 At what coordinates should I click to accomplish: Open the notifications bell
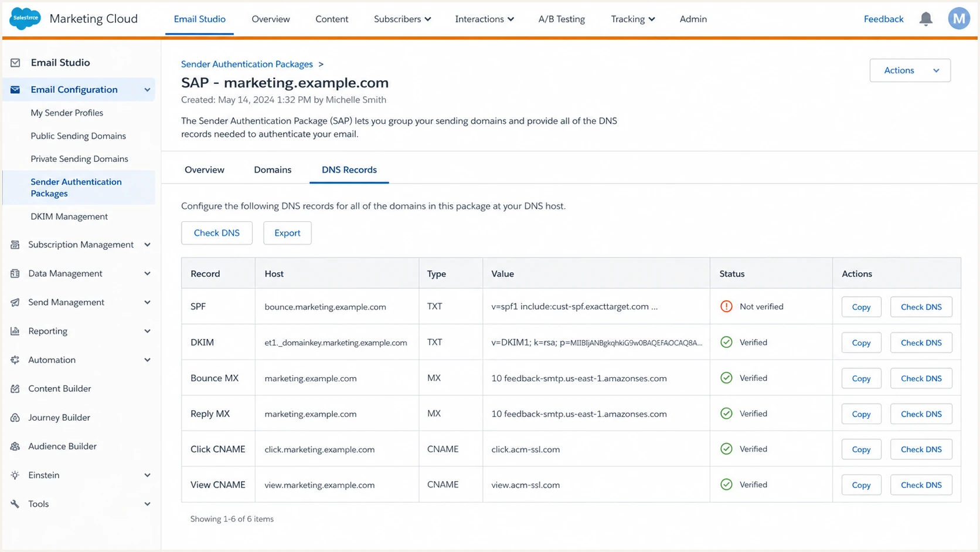pos(925,19)
